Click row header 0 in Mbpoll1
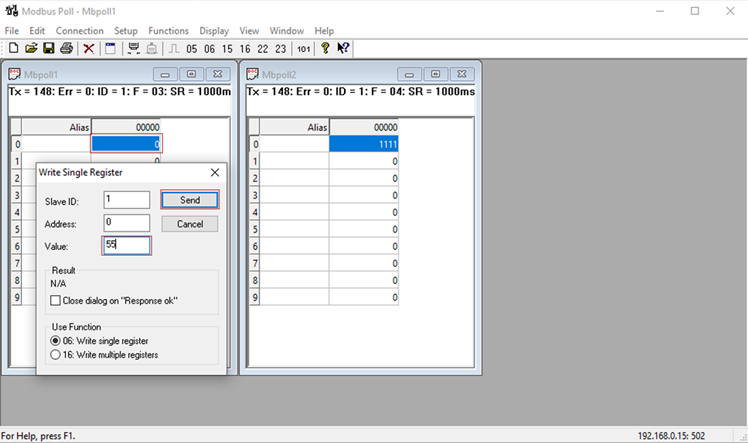Viewport: 748px width, 443px height. pyautogui.click(x=17, y=144)
